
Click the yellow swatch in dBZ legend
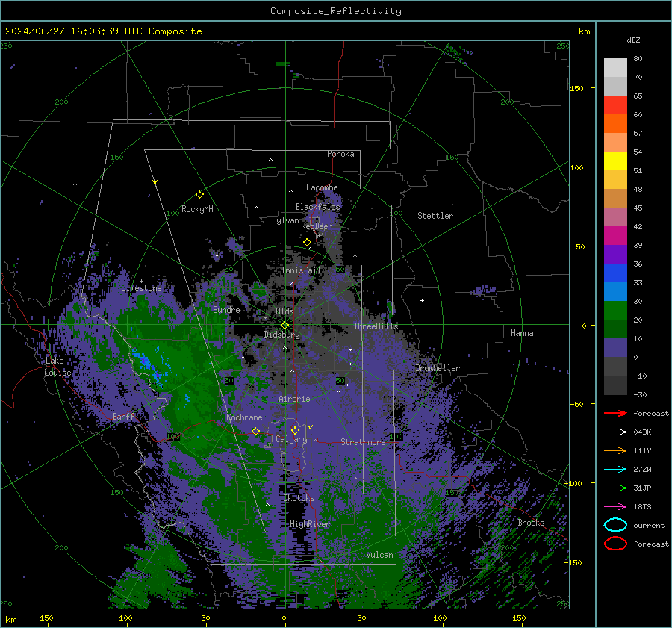pyautogui.click(x=615, y=161)
